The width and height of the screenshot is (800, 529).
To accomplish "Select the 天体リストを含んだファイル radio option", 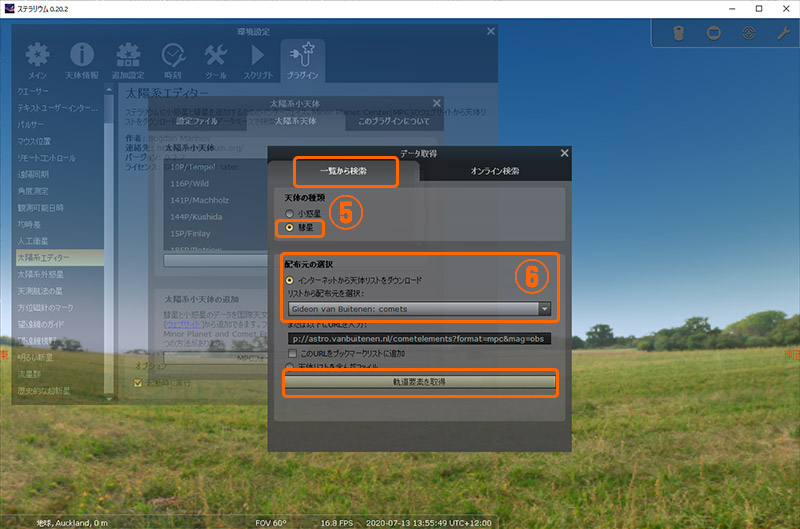I will (x=289, y=367).
